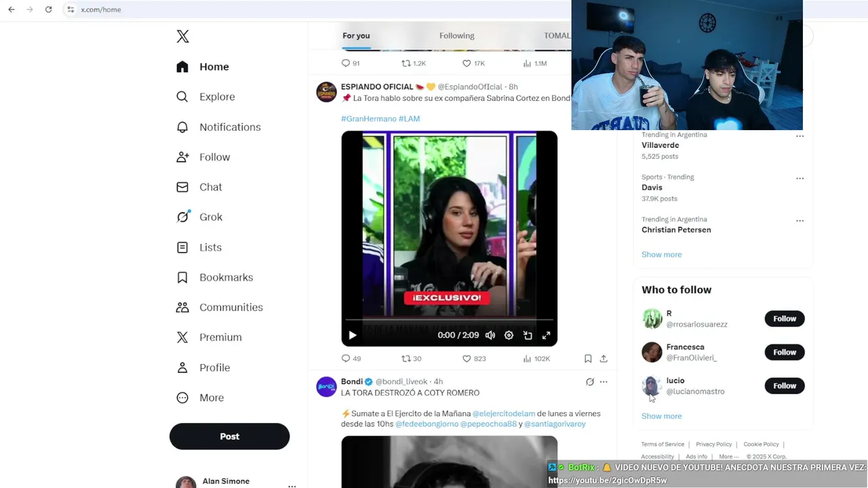Toggle video picture-in-picture mode

pyautogui.click(x=528, y=335)
